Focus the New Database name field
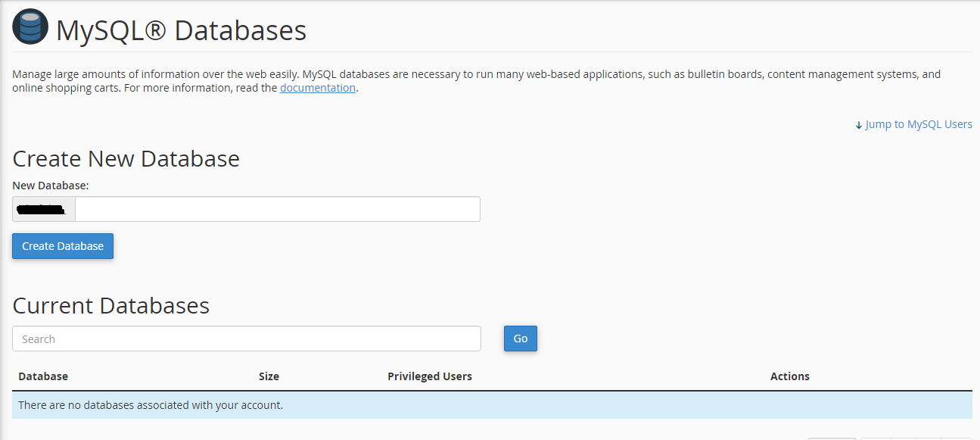The image size is (980, 440). point(277,209)
